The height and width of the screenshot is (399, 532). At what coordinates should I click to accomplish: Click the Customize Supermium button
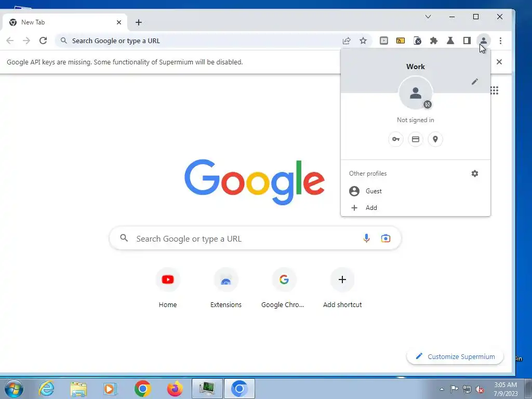pyautogui.click(x=455, y=356)
